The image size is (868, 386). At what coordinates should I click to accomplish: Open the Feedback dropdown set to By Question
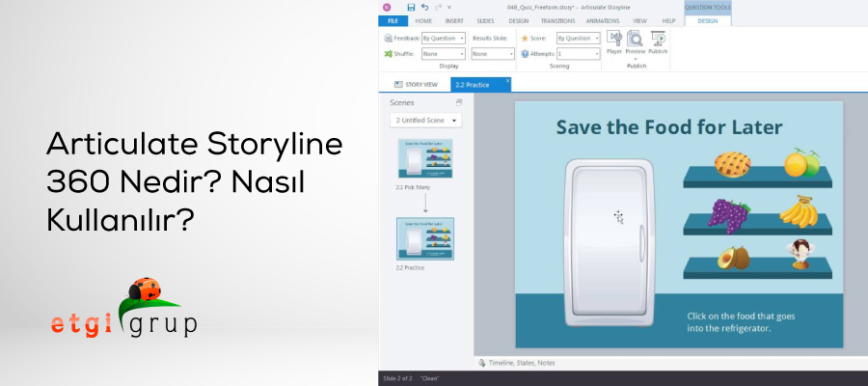pyautogui.click(x=444, y=39)
